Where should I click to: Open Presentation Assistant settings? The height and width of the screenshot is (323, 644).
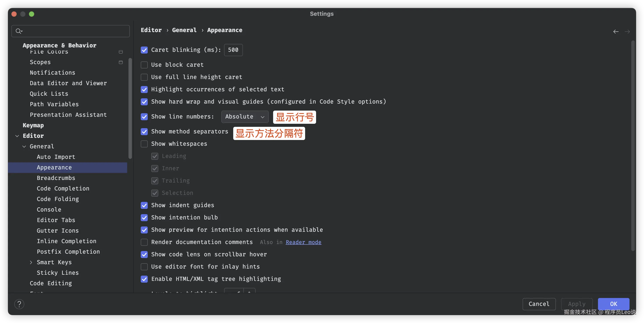point(68,115)
